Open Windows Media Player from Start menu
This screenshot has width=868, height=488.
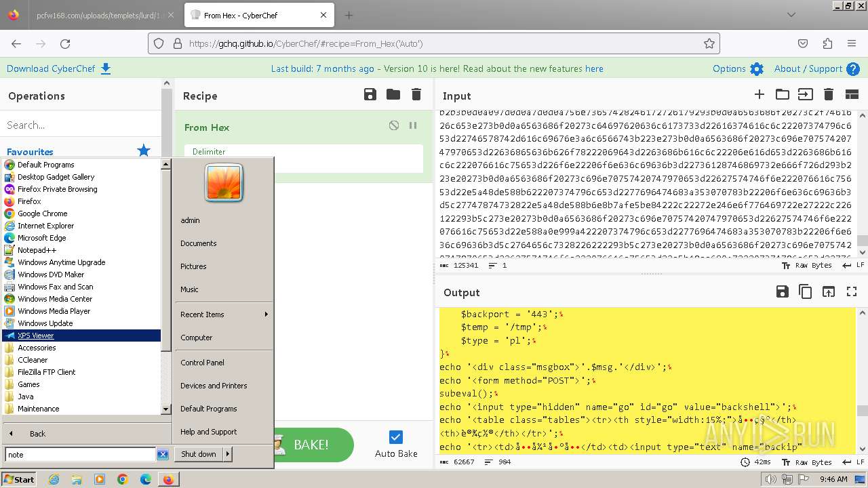tap(82, 311)
